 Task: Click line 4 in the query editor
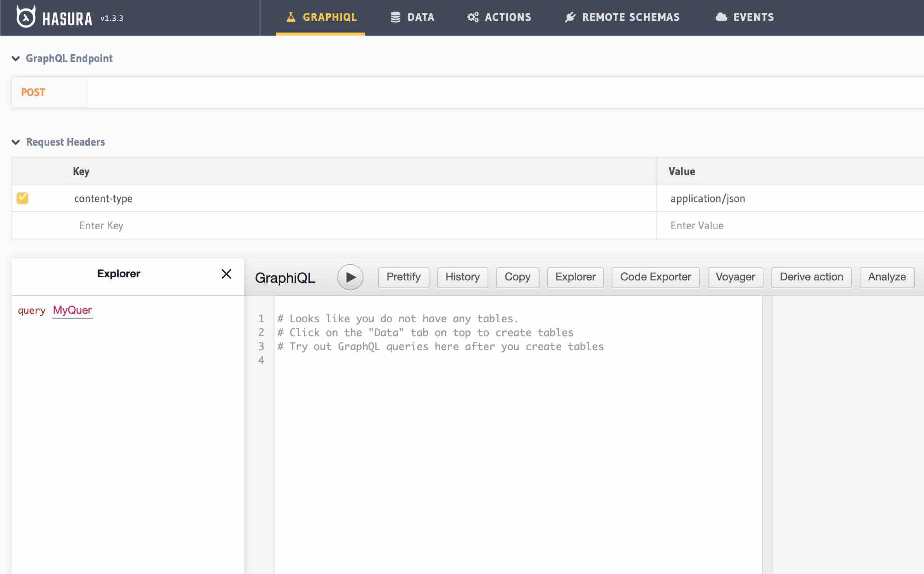518,361
